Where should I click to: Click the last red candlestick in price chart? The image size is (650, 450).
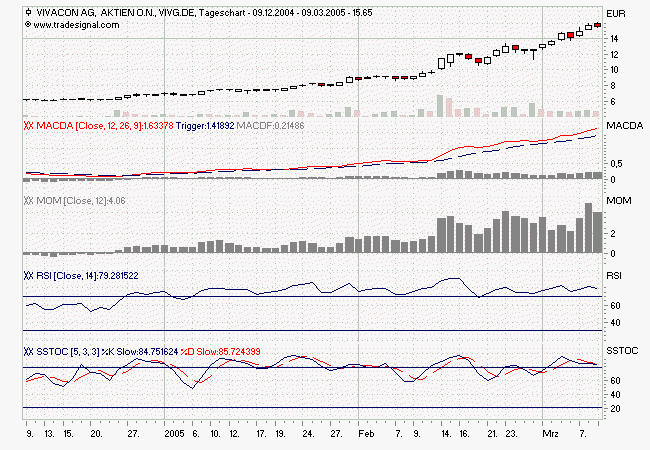[597, 25]
